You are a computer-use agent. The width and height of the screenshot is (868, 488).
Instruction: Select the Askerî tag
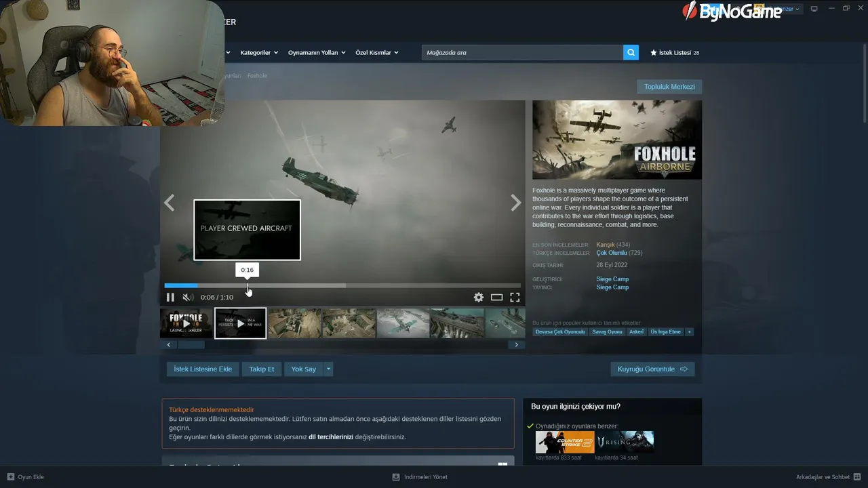click(x=636, y=332)
